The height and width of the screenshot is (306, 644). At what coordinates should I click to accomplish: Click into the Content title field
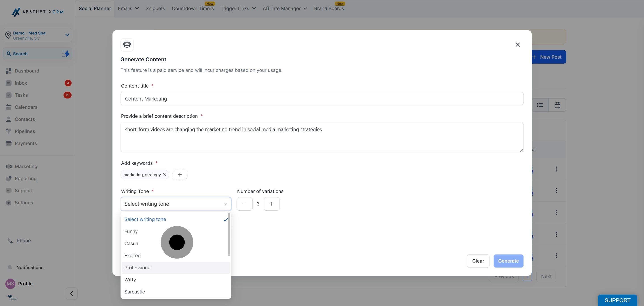[x=322, y=98]
